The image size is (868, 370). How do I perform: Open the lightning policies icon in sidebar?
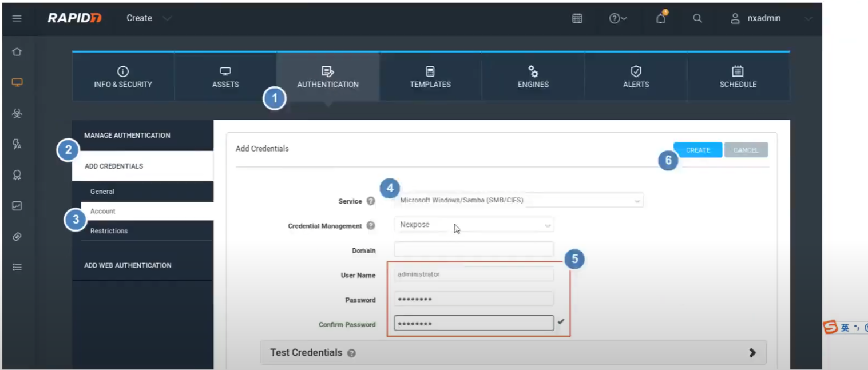pyautogui.click(x=17, y=144)
